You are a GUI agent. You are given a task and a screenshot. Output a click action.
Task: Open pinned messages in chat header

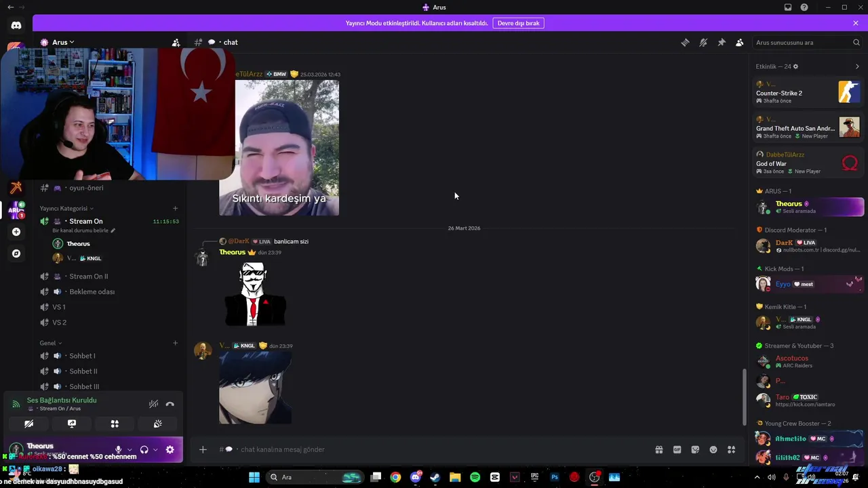click(722, 42)
